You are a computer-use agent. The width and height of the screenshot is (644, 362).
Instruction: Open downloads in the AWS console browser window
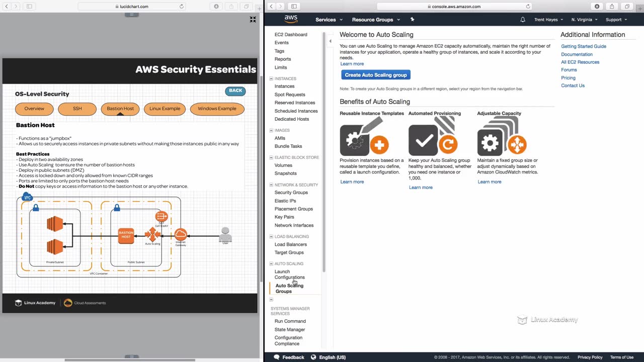[597, 7]
